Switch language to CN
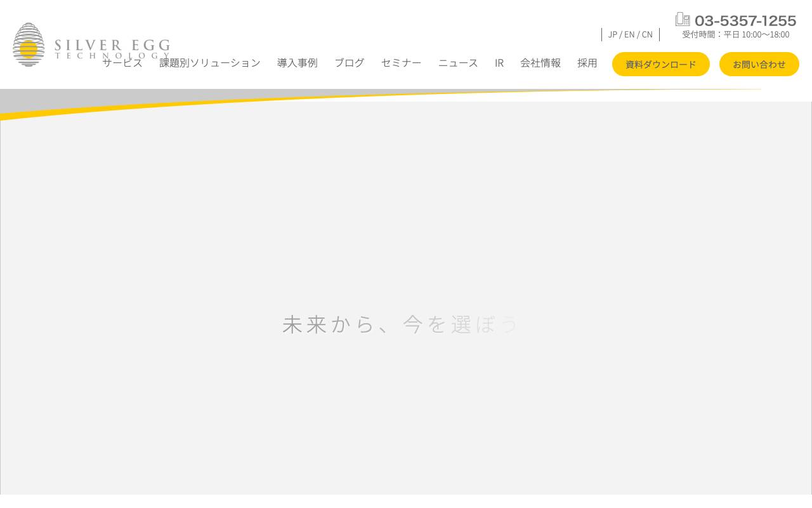 (646, 34)
